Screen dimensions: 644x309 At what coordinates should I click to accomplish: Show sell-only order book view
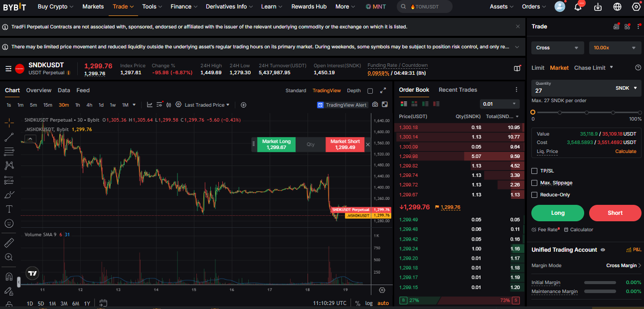point(437,104)
